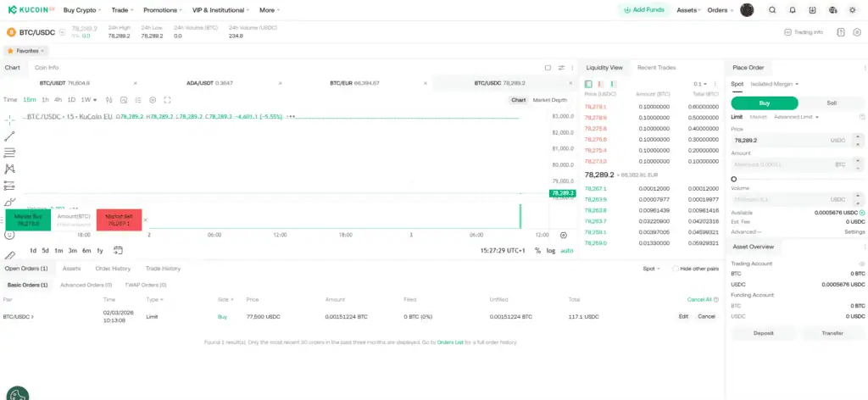Click the Price input field
Screen dimensions: 868x400
pyautogui.click(x=780, y=140)
